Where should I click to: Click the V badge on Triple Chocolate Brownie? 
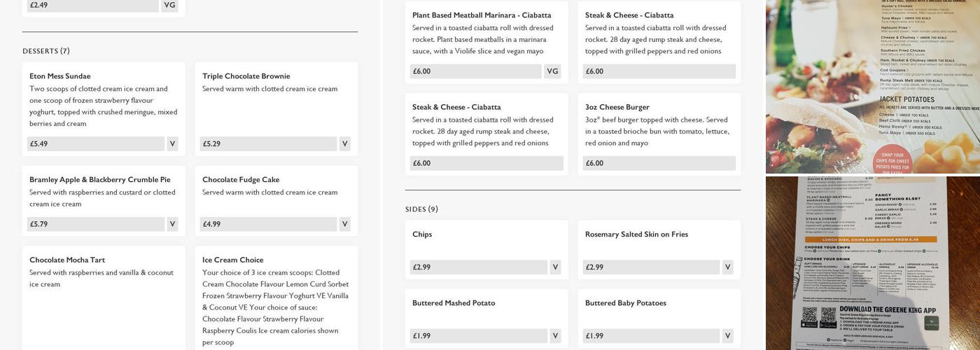344,143
